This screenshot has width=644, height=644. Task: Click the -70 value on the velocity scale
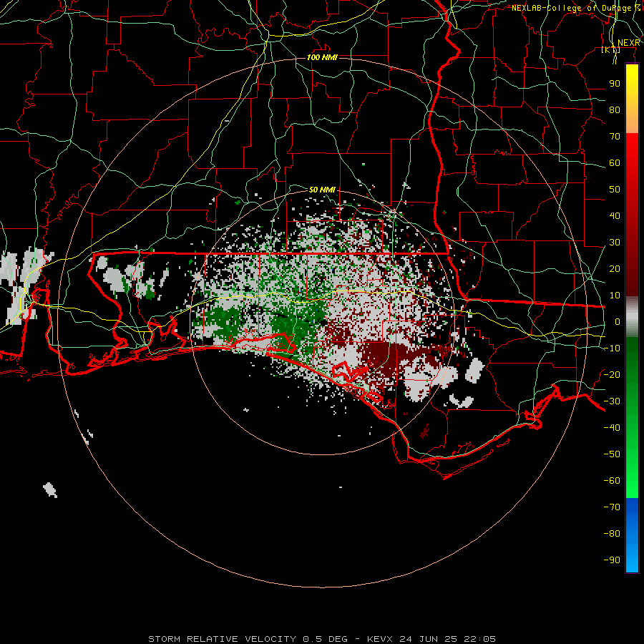[612, 507]
